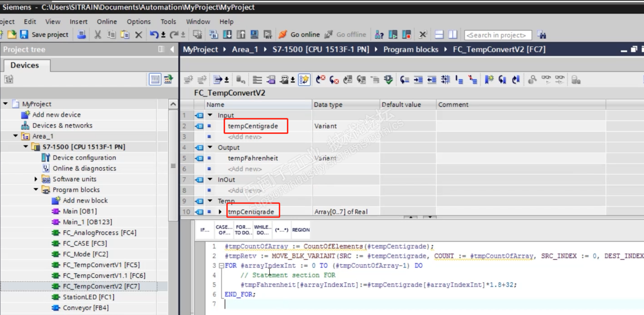Click the Cut scissors icon

click(x=97, y=34)
